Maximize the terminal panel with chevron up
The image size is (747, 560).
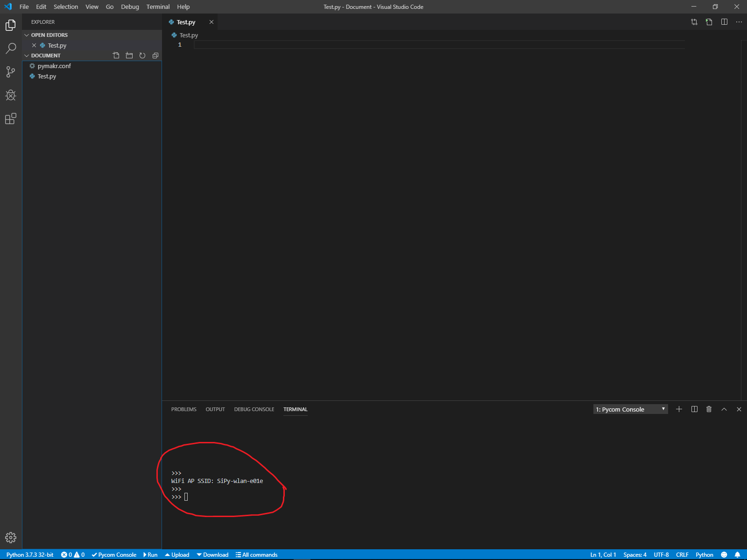(x=724, y=409)
